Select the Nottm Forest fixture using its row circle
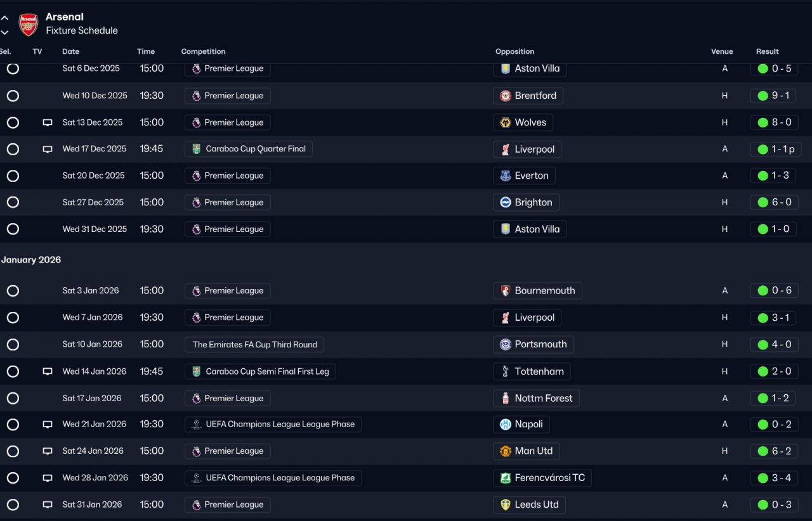 (x=13, y=398)
